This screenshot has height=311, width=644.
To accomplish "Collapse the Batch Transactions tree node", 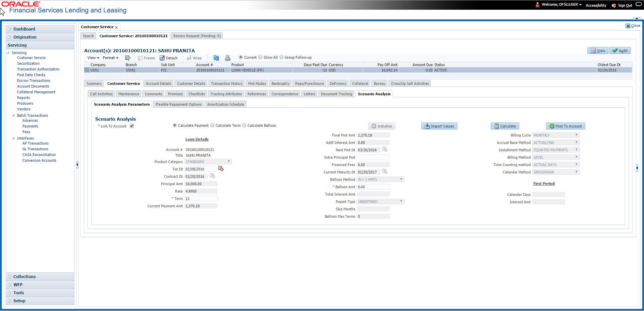I will [13, 115].
